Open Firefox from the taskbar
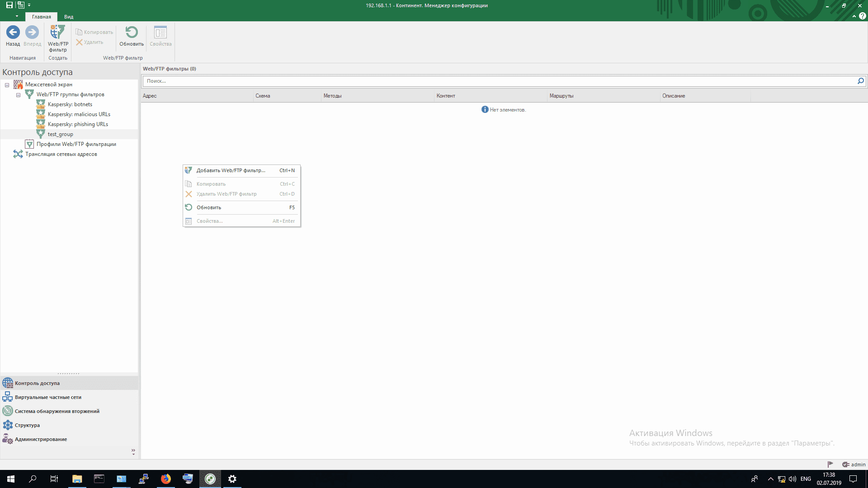868x488 pixels. (166, 479)
